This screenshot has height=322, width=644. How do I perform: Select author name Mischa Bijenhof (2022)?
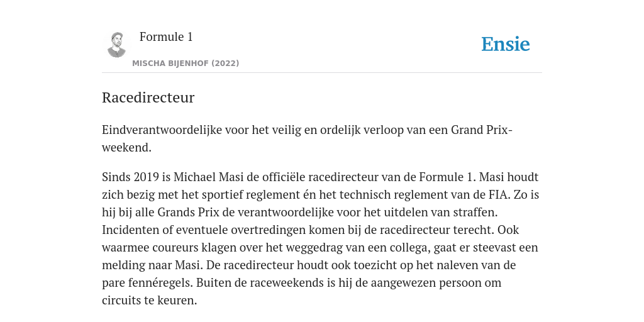point(186,64)
